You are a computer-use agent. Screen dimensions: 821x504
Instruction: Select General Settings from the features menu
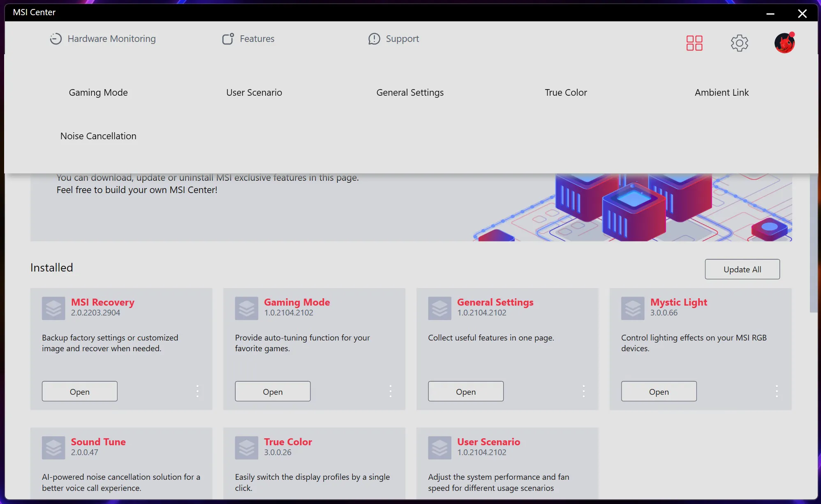point(410,92)
